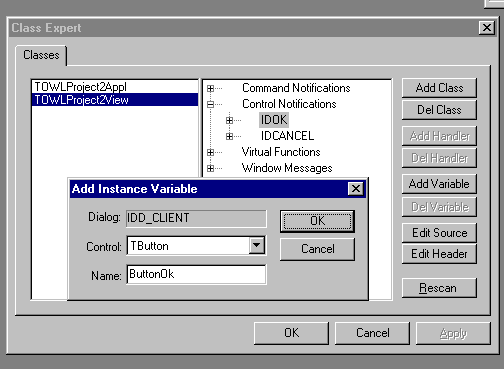Open the Control type dropdown arrow
The height and width of the screenshot is (369, 504).
[x=256, y=246]
